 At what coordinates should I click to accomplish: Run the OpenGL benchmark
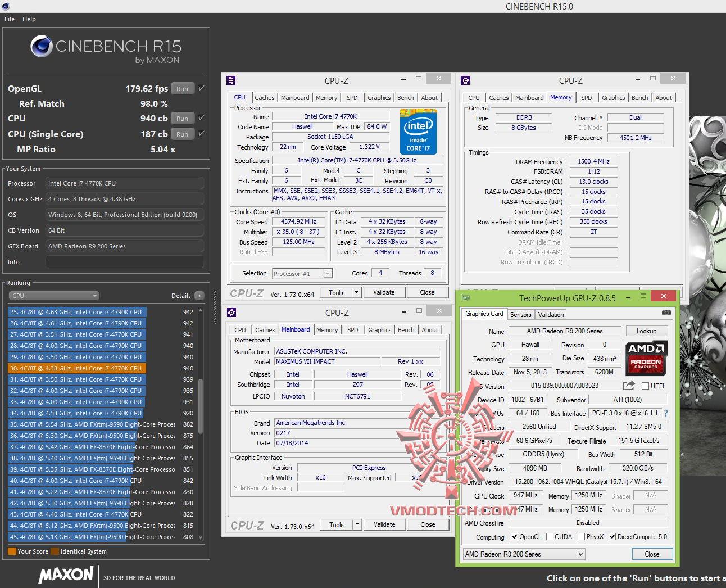point(183,89)
